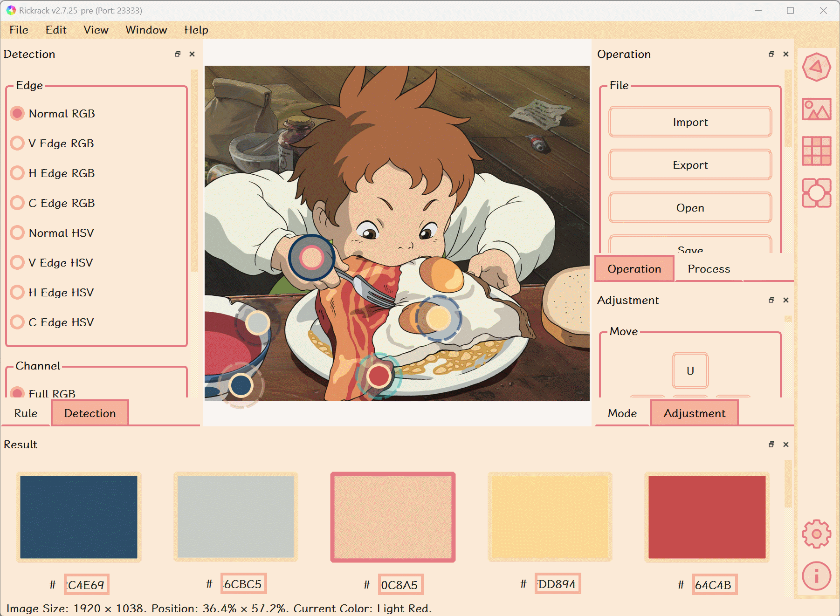Open the color wheel view icon
The width and height of the screenshot is (840, 616).
point(816,67)
